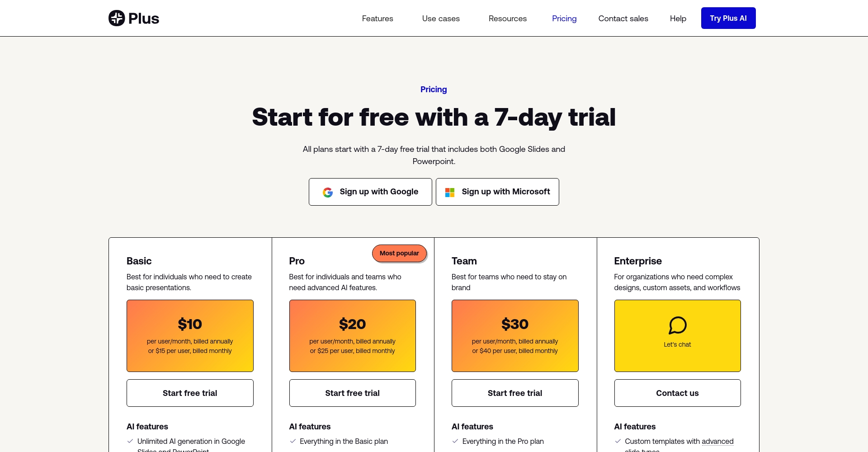Click the Most popular badge
Image resolution: width=868 pixels, height=452 pixels.
tap(399, 253)
